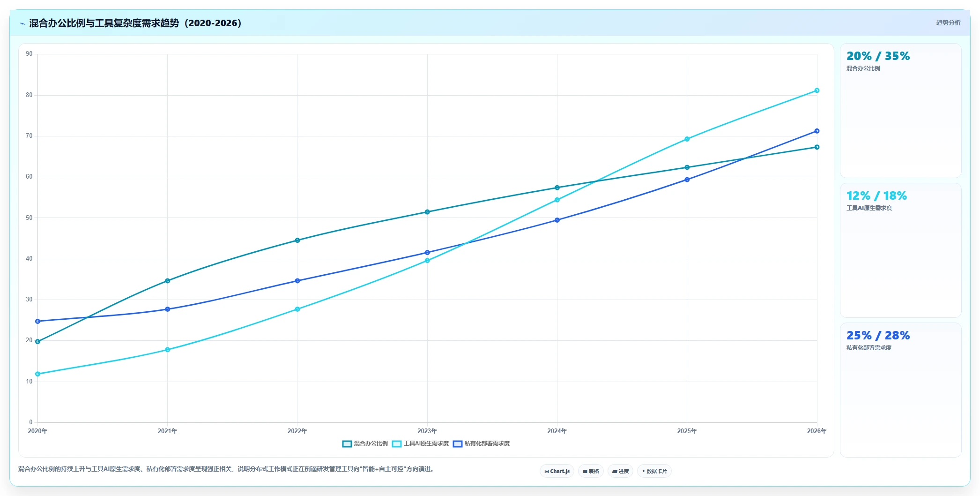Pick the 私有化部署需求度 point at 2026年
This screenshot has height=496, width=980.
click(x=817, y=131)
